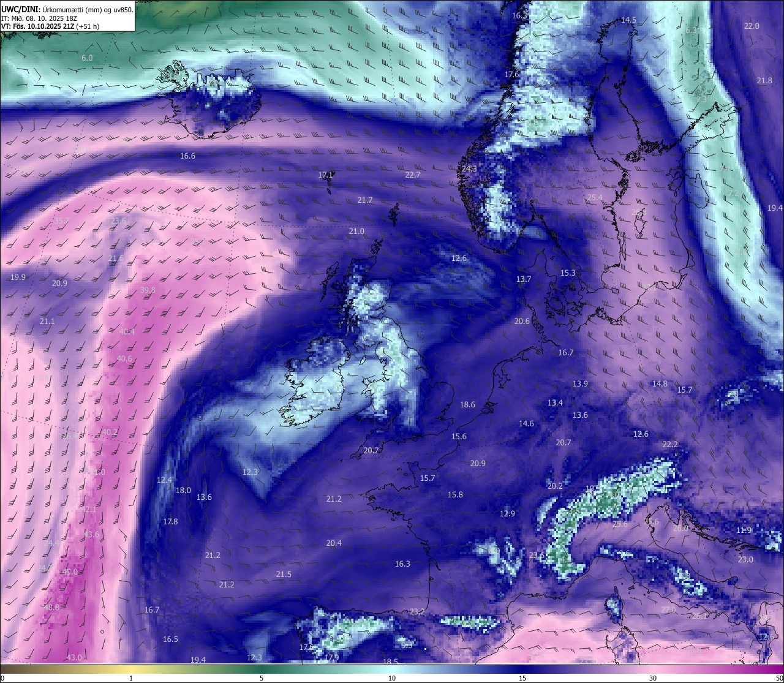Click the 14.6 value on the map

[x=526, y=424]
